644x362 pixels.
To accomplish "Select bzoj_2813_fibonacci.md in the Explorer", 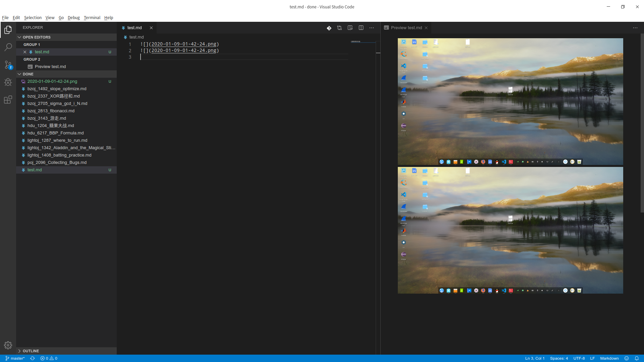I will point(51,111).
